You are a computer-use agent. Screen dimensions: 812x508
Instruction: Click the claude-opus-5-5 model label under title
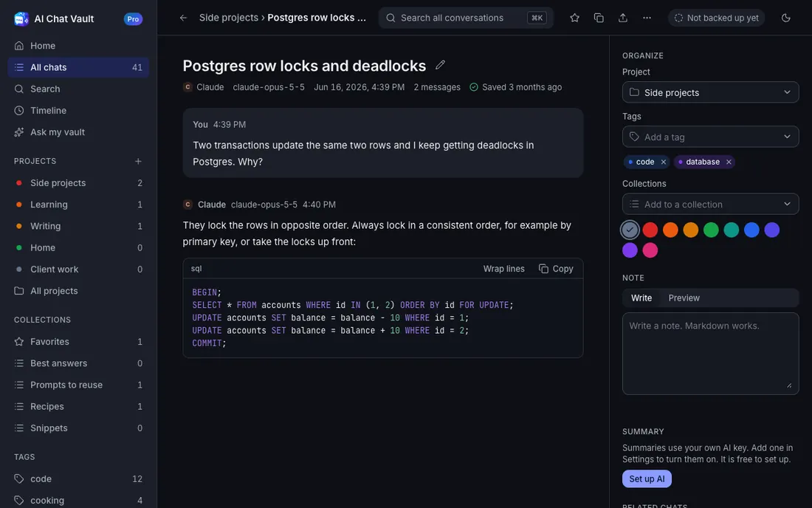tap(268, 87)
